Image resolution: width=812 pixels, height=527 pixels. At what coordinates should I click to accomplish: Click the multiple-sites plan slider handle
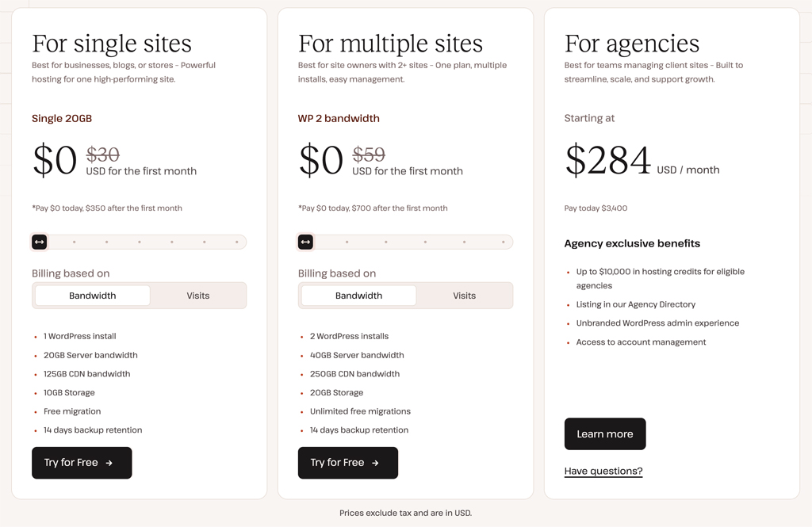306,242
